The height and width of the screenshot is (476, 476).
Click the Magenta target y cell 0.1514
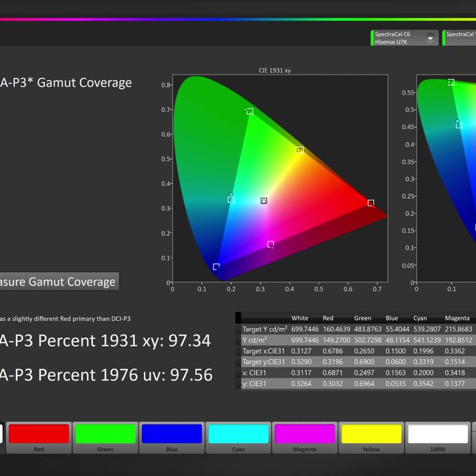[455, 362]
